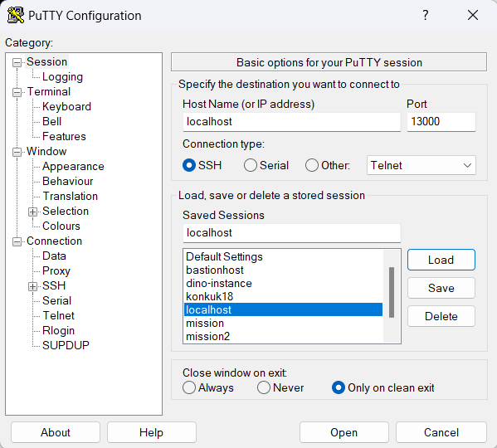497x448 pixels.
Task: Open Translation settings category
Action: tap(70, 196)
